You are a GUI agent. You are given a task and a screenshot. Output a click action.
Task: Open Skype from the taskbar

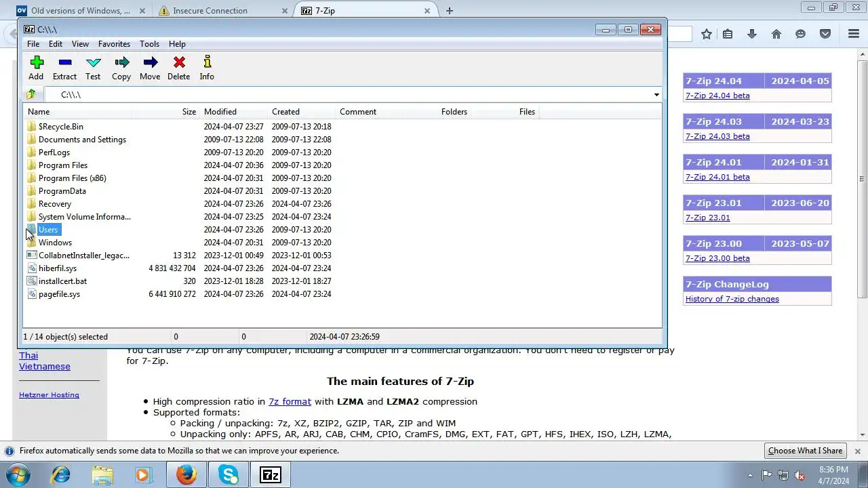click(x=229, y=474)
